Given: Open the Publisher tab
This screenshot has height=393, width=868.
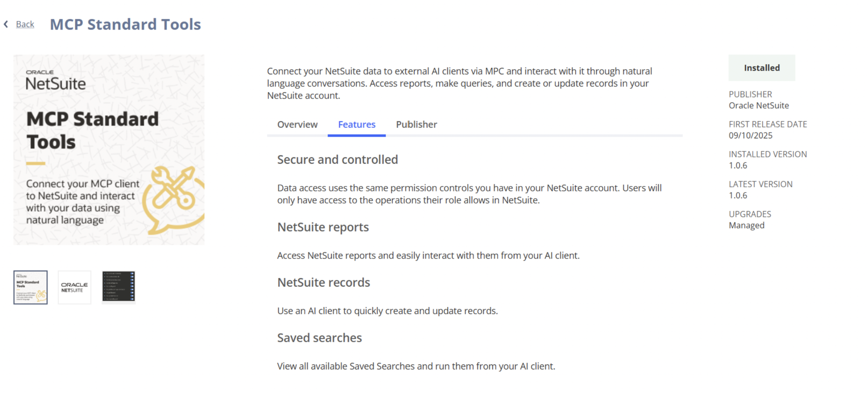Looking at the screenshot, I should pos(416,125).
